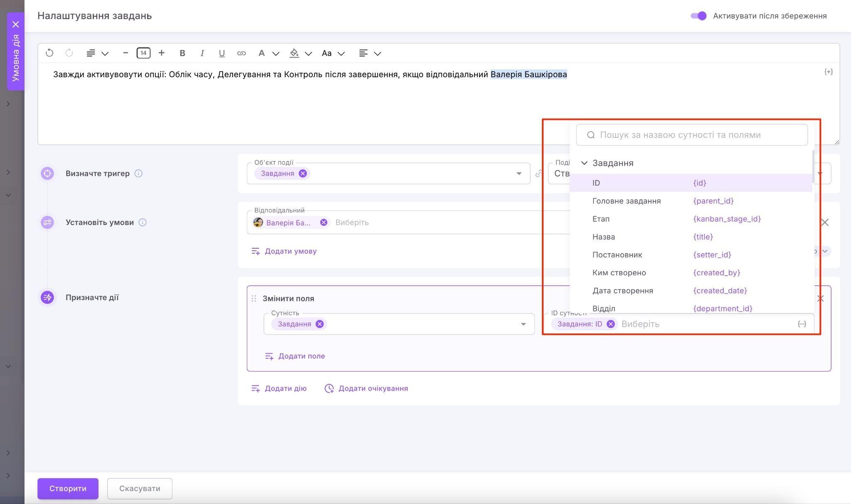851x504 pixels.
Task: Open the Об'єкт події dropdown
Action: (x=519, y=174)
